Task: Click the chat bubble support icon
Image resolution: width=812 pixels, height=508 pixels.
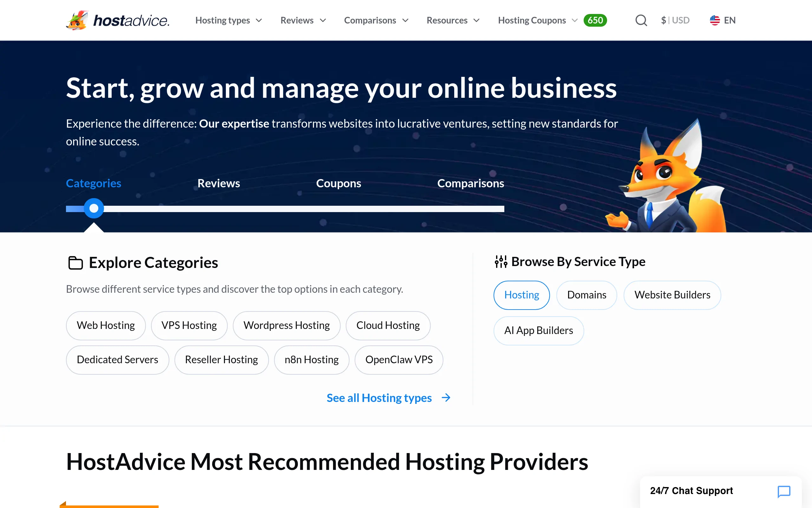Action: point(784,491)
